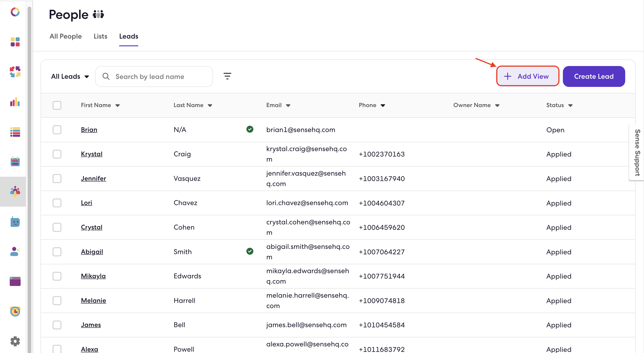This screenshot has width=644, height=353.
Task: Select the People group icon in sidebar
Action: point(15,191)
